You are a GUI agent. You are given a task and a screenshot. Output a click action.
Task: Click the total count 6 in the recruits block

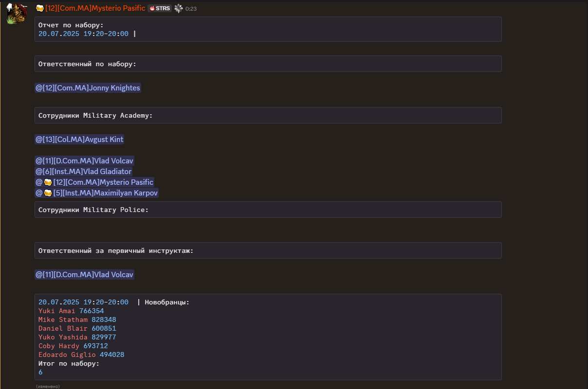(x=40, y=372)
